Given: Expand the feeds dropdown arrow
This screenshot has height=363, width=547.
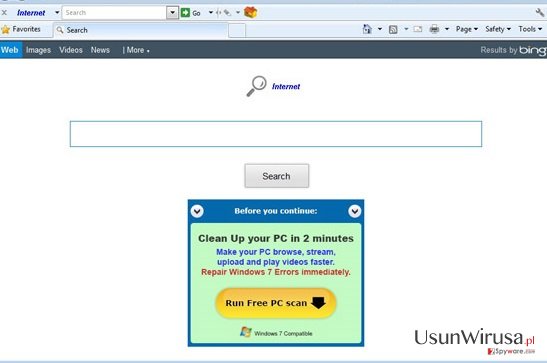Looking at the screenshot, I should tap(406, 29).
